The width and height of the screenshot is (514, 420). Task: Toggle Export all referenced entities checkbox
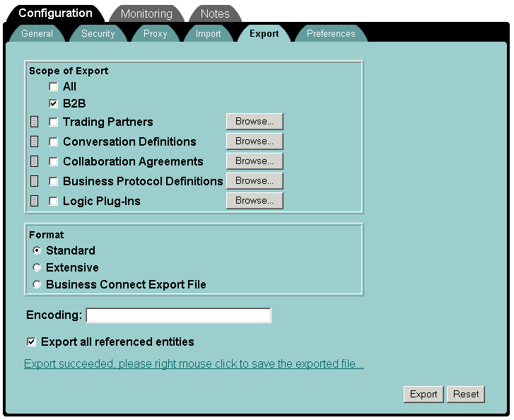31,342
